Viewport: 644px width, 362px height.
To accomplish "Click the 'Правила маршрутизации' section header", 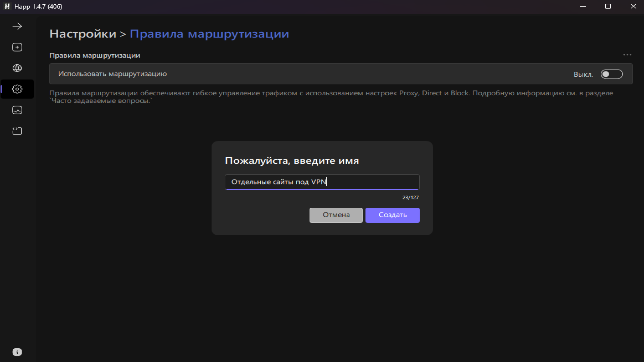I will [x=95, y=55].
